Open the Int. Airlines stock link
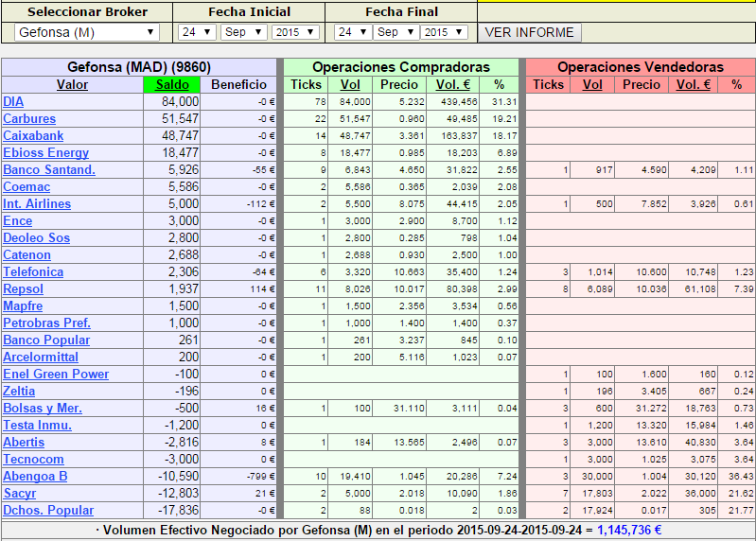The image size is (756, 541). pos(37,203)
